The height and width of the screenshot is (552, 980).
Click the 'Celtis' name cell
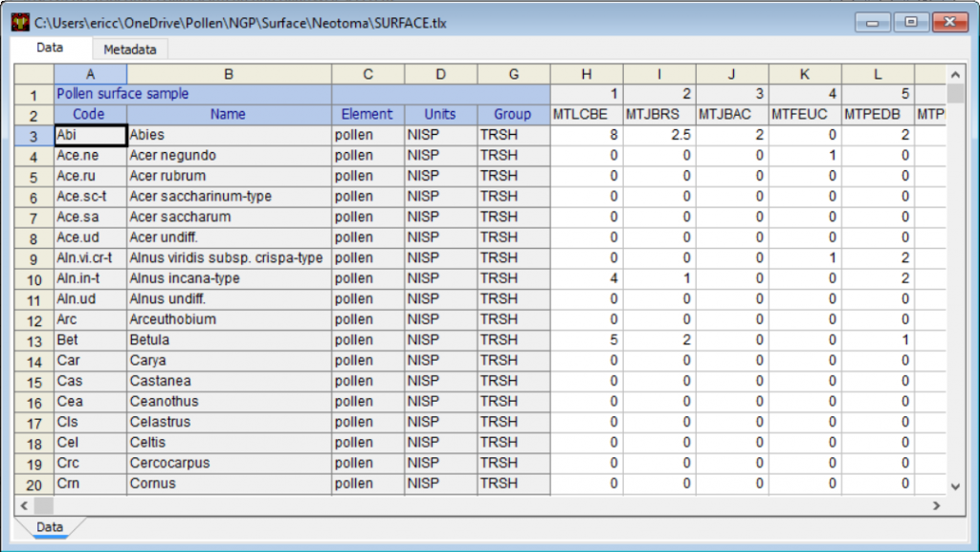point(229,443)
